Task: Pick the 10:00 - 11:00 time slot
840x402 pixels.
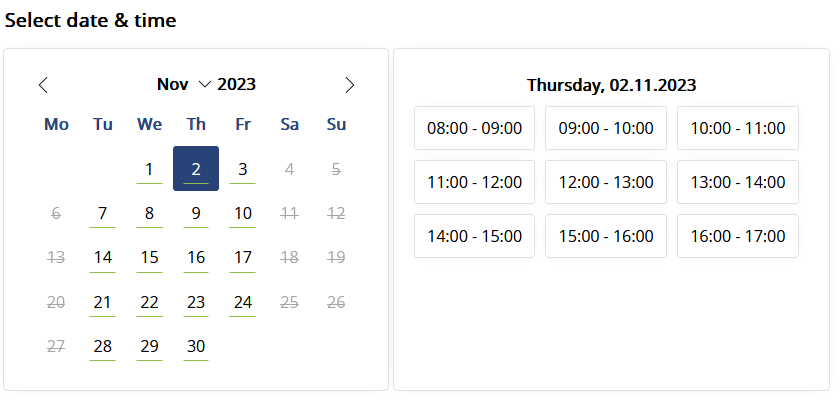Action: tap(738, 128)
